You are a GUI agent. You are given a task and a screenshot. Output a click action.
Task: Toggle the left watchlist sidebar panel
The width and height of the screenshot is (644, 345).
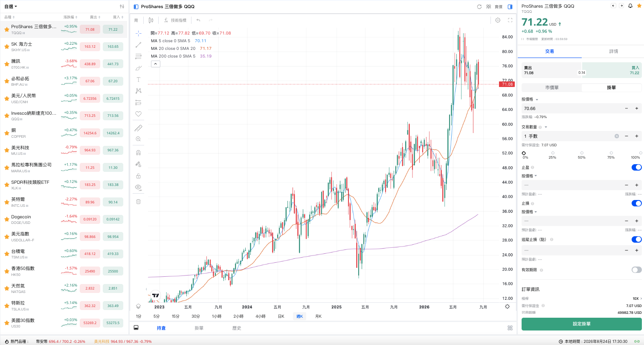coord(136,7)
